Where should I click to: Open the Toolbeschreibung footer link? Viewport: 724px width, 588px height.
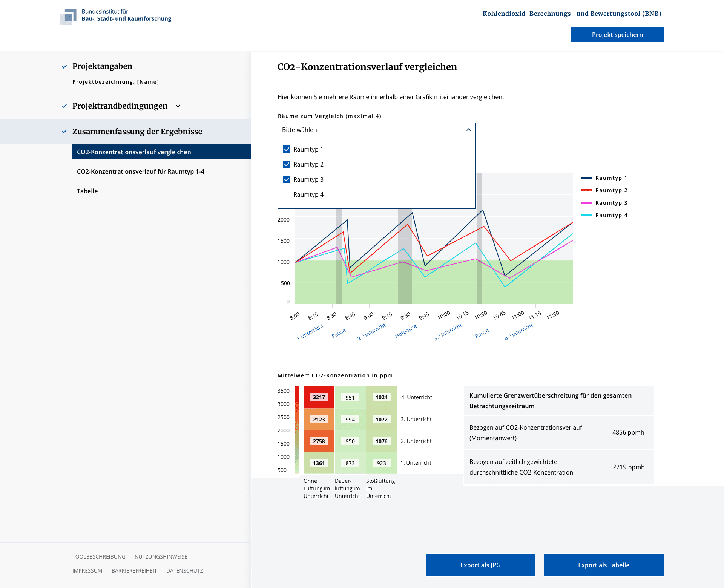(x=99, y=557)
